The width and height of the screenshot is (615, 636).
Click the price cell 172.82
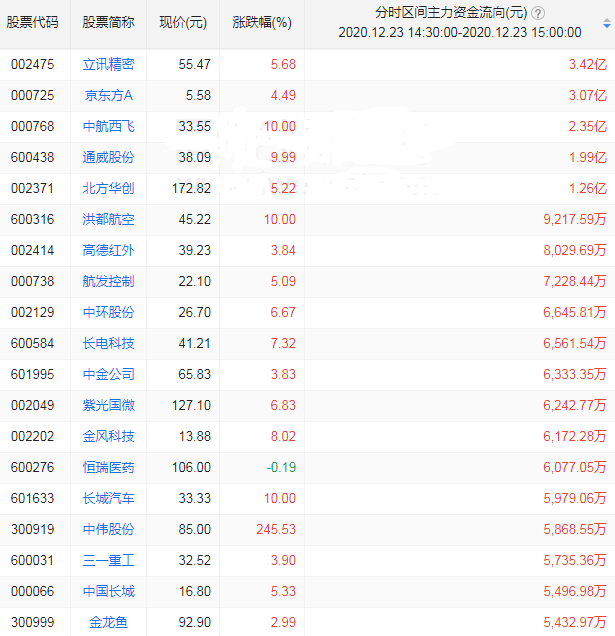tap(191, 189)
